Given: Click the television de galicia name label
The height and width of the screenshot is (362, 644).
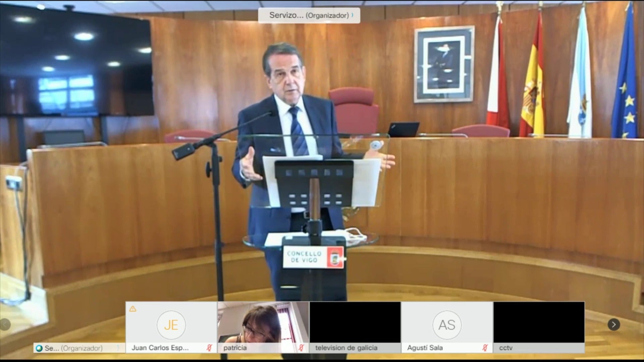Looking at the screenshot, I should point(346,348).
